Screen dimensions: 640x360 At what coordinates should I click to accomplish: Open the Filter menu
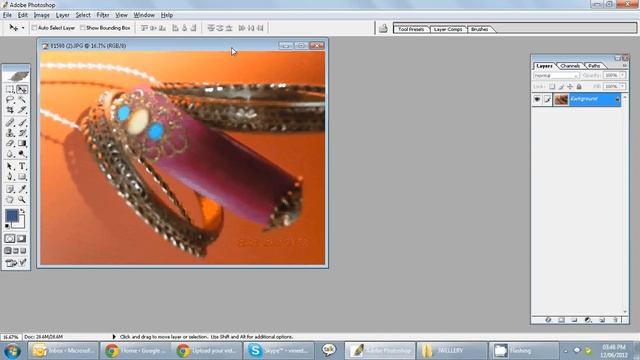coord(103,15)
